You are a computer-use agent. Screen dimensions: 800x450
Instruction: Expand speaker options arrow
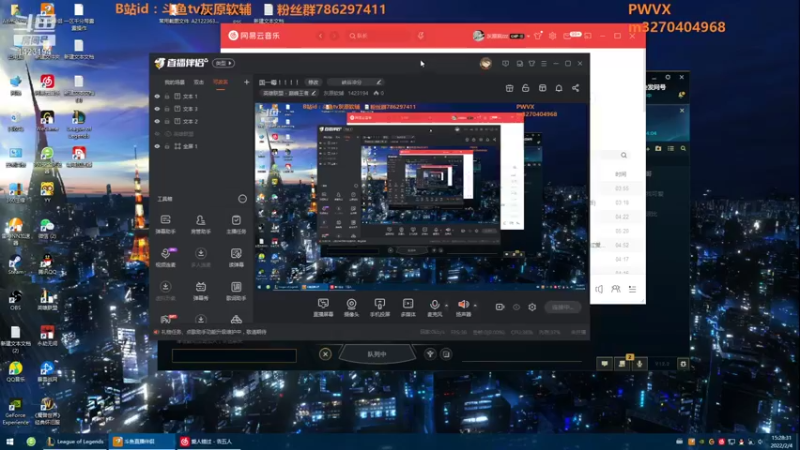coord(475,306)
